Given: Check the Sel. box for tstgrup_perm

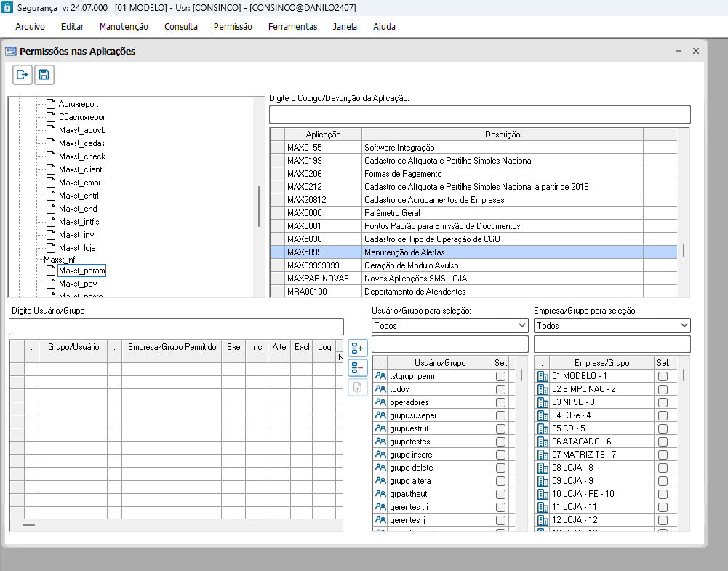Looking at the screenshot, I should tap(500, 377).
